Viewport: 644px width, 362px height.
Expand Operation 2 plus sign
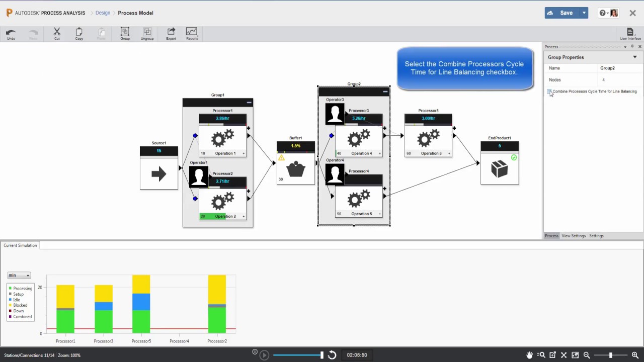[x=244, y=216]
